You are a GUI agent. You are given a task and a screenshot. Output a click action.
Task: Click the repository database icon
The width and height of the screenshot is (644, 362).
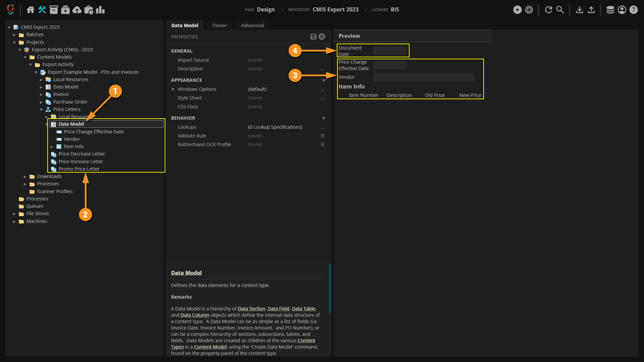click(610, 10)
